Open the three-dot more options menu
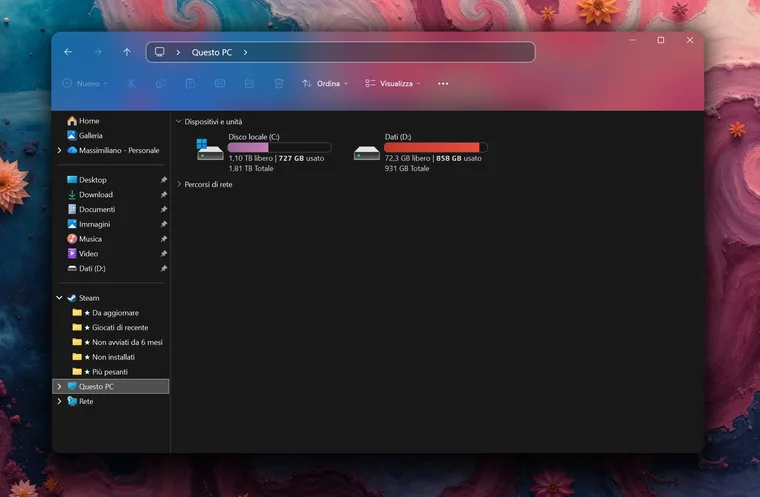The image size is (760, 497). pyautogui.click(x=443, y=83)
